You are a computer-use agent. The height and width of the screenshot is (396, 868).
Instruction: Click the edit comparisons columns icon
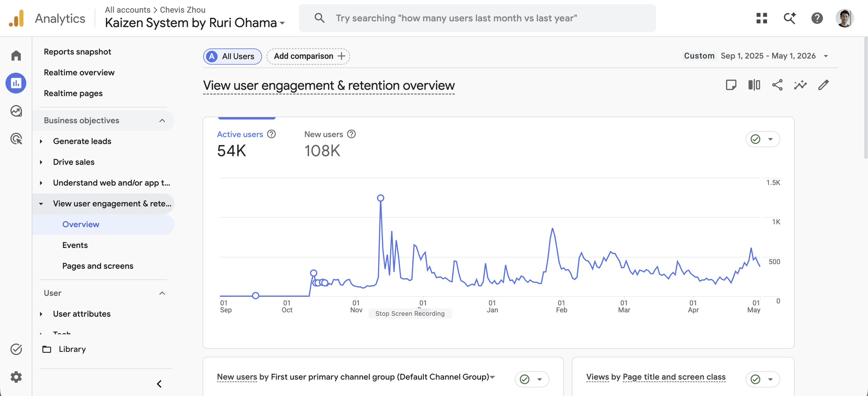click(x=754, y=85)
